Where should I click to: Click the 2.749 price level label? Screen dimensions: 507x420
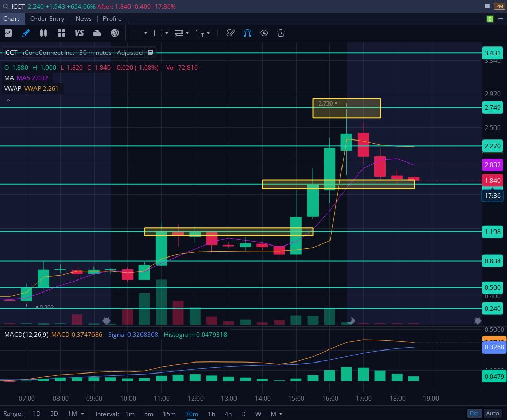pyautogui.click(x=492, y=108)
